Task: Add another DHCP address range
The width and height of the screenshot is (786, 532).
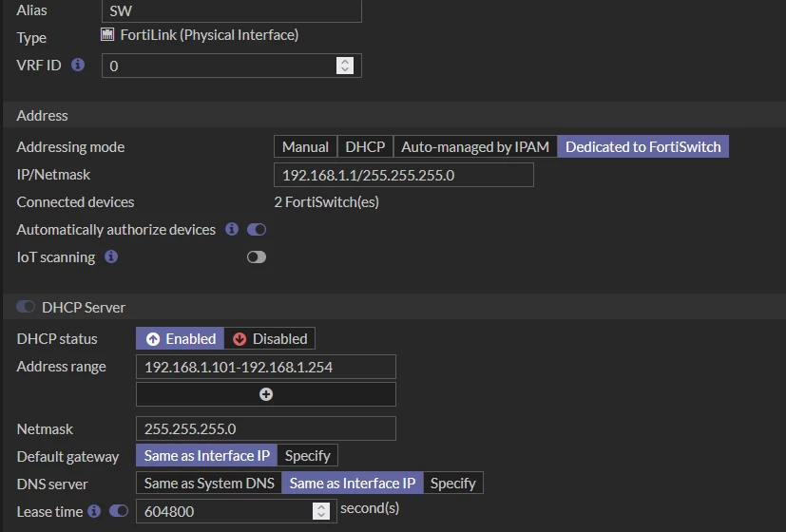Action: 266,394
